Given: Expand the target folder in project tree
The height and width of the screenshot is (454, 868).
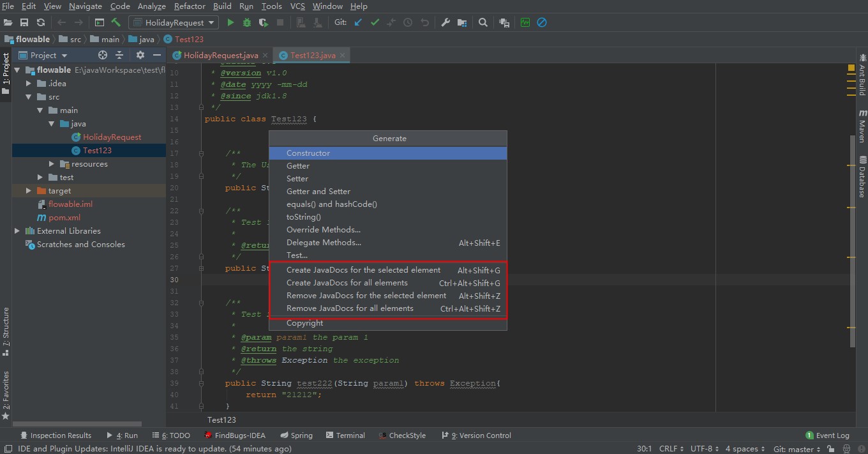Looking at the screenshot, I should [x=29, y=191].
